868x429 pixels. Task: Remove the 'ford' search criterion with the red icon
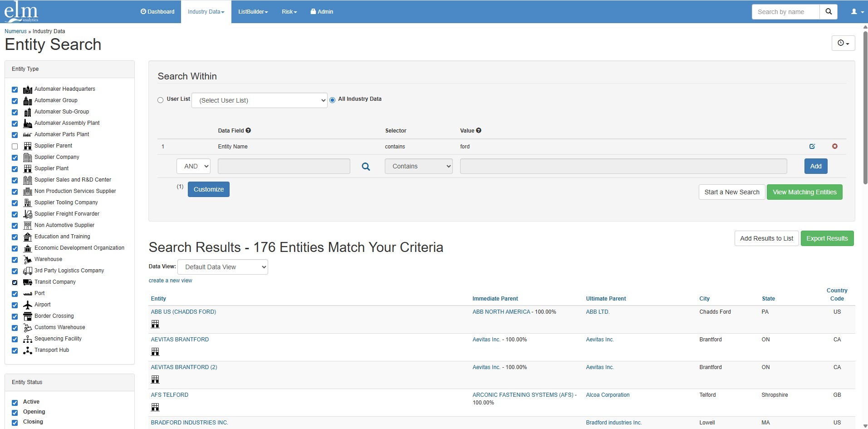click(834, 146)
